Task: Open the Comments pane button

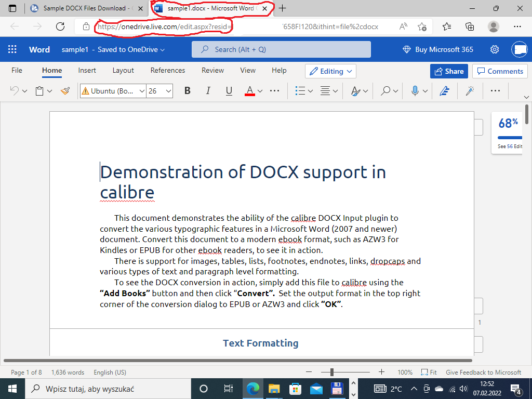Action: pos(500,71)
